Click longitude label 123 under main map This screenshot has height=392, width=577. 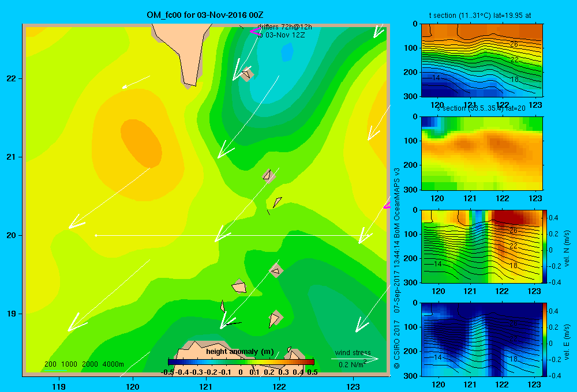[x=353, y=386]
